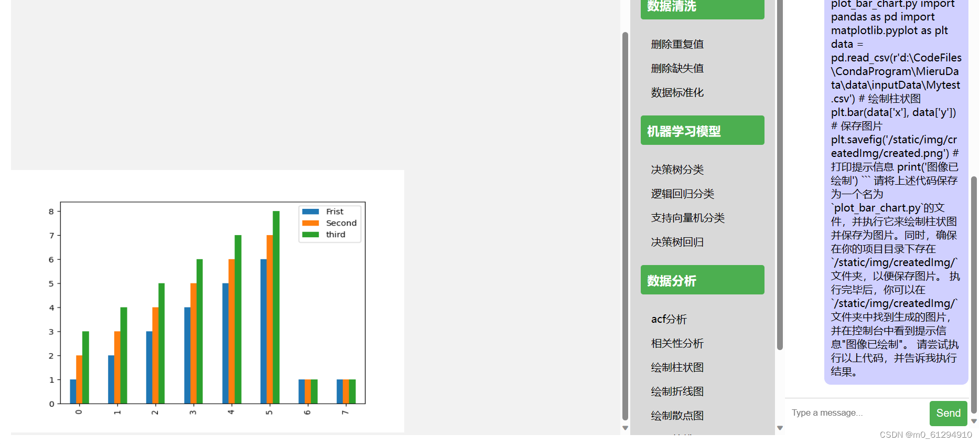
Task: Click the blue Frist legend swatch
Action: 310,212
